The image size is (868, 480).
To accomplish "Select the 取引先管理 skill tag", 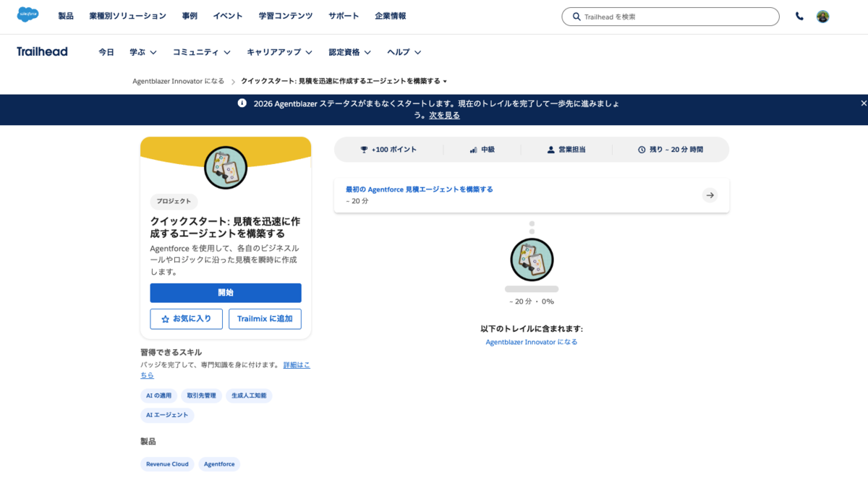I will [x=202, y=395].
